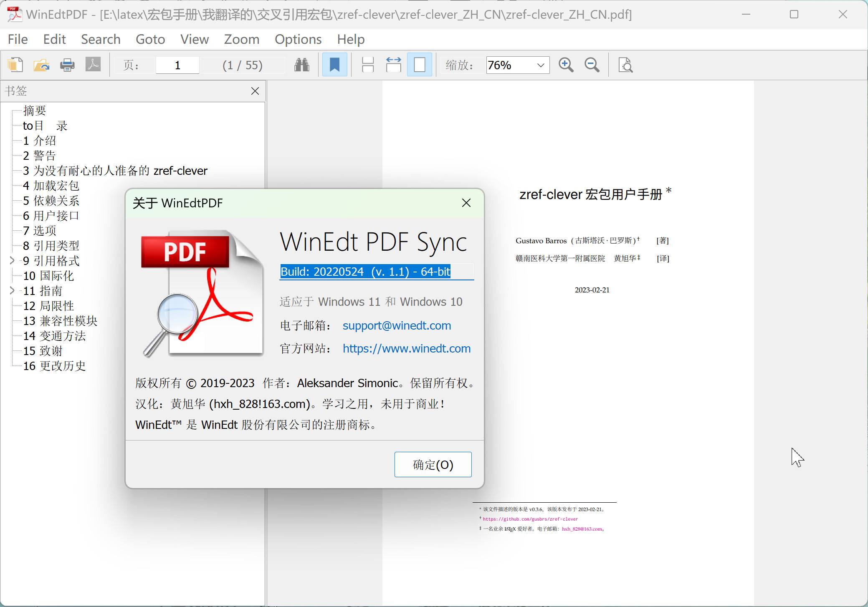Click the document inspect magnifier icon
The image size is (868, 607).
pyautogui.click(x=625, y=65)
